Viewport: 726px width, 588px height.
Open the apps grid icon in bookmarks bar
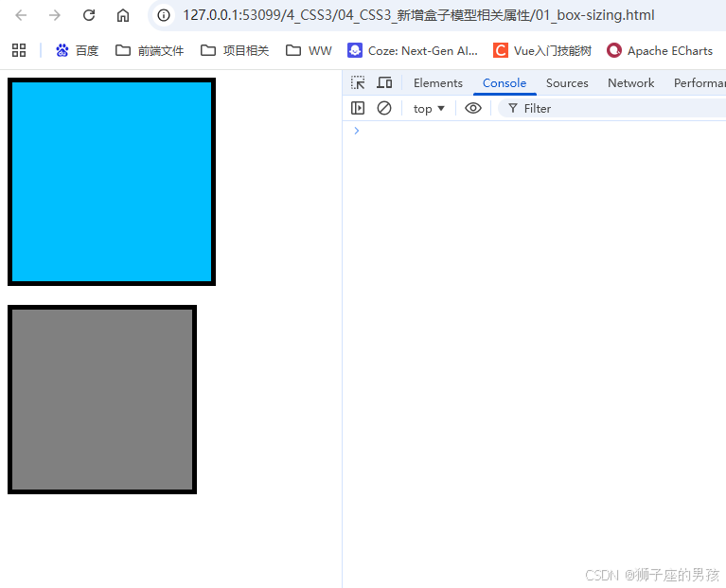click(19, 50)
